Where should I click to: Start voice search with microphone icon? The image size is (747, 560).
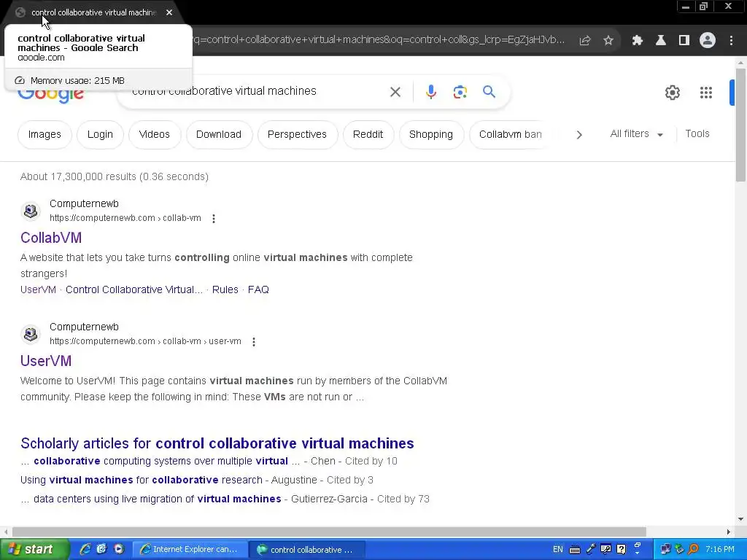coord(431,92)
